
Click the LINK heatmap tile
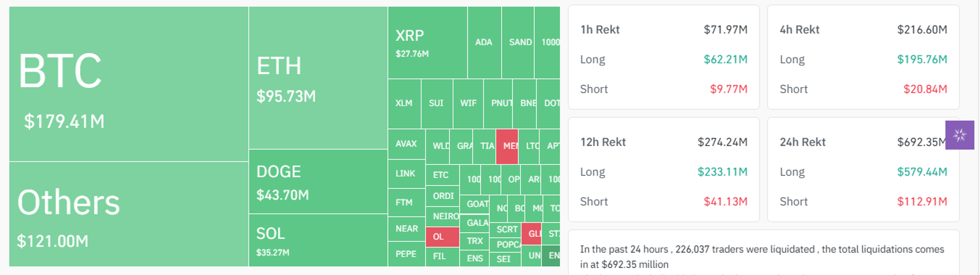[x=406, y=174]
